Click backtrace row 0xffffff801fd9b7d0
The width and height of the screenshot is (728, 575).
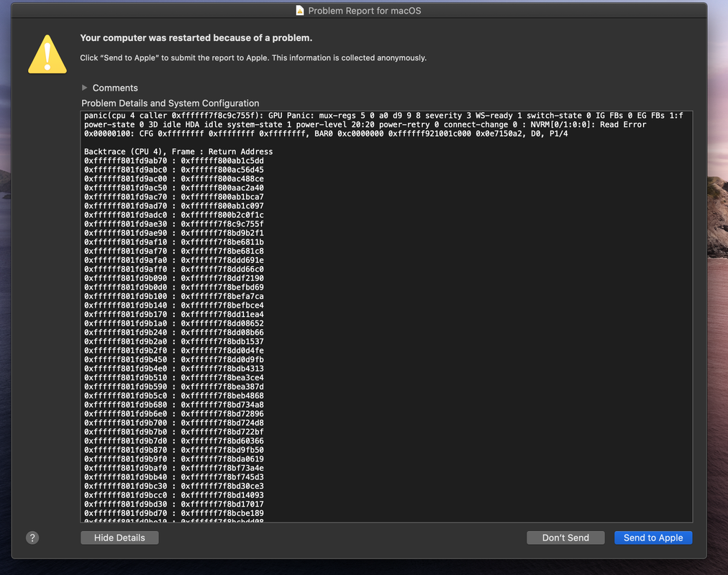point(173,441)
